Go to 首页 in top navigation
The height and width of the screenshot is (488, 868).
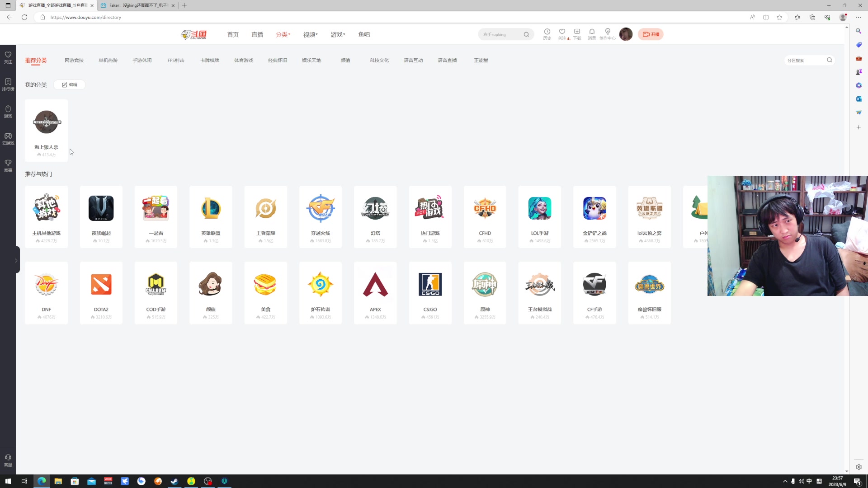(x=233, y=34)
